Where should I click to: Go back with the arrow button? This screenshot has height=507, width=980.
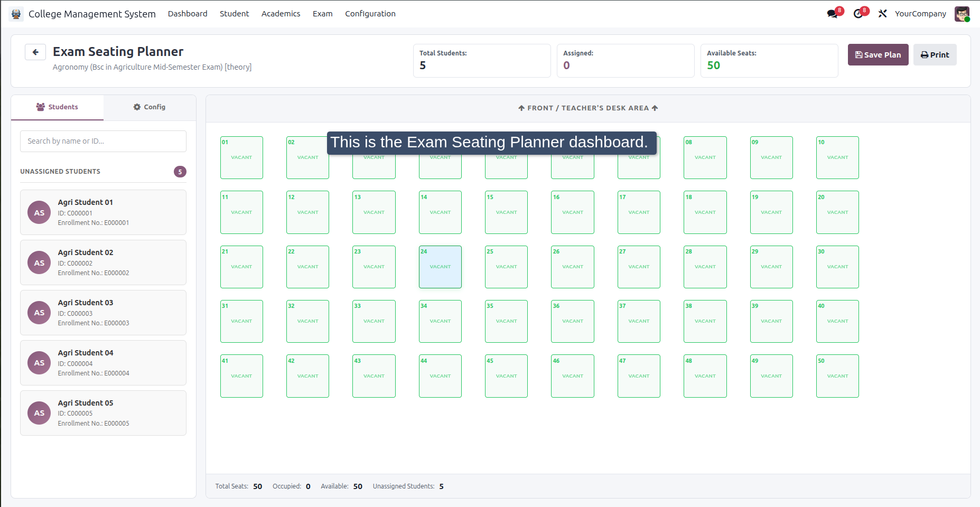click(x=35, y=52)
